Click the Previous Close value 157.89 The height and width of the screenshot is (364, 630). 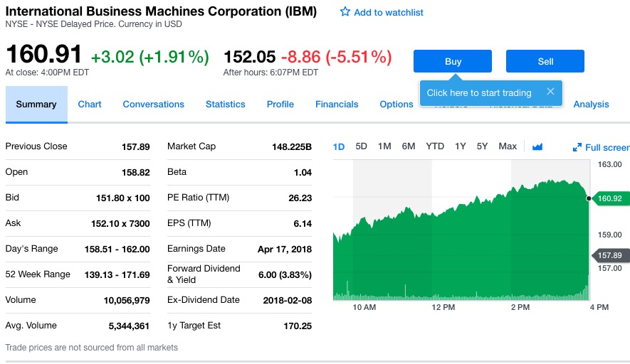[136, 147]
